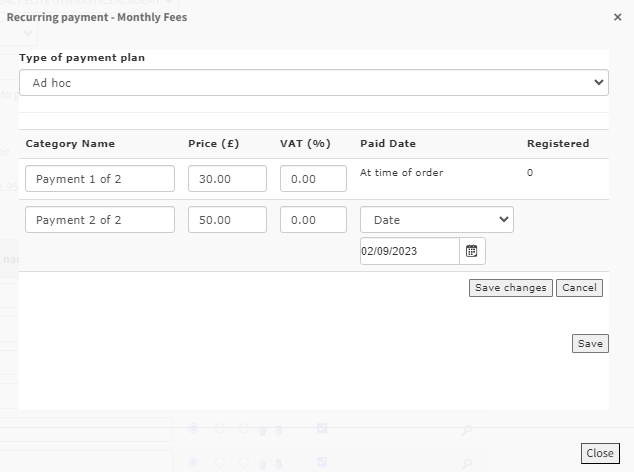634x472 pixels.
Task: Open the calendar date picker icon
Action: coord(472,251)
